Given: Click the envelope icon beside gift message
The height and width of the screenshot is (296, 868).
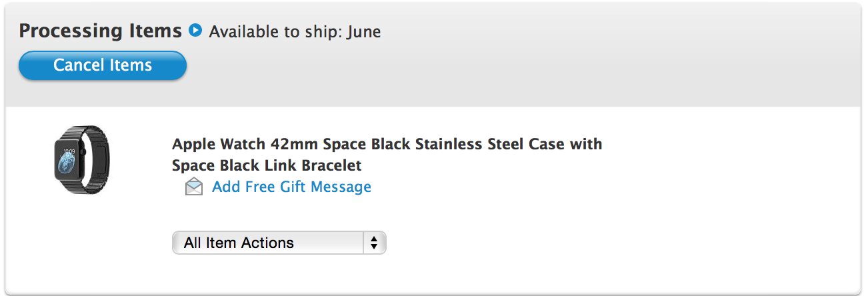Looking at the screenshot, I should (193, 187).
